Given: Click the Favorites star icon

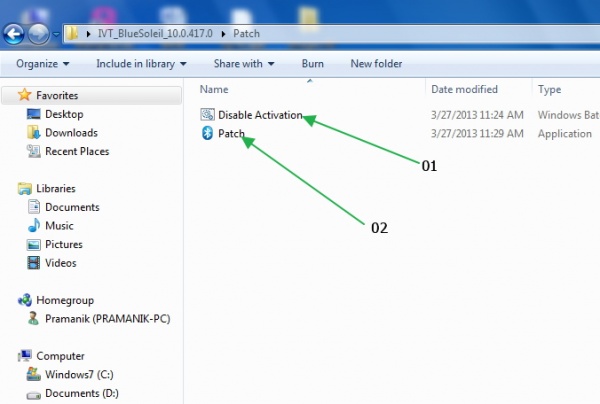Looking at the screenshot, I should [x=24, y=94].
